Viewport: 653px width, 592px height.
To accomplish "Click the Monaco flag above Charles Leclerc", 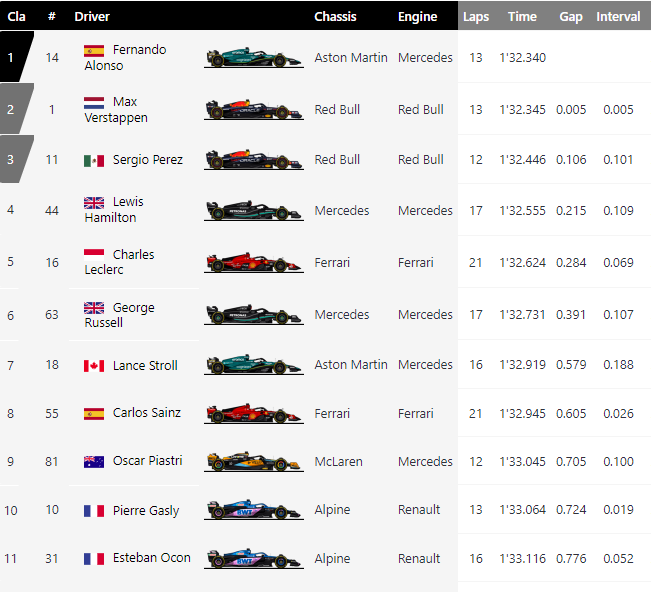I will tap(94, 255).
